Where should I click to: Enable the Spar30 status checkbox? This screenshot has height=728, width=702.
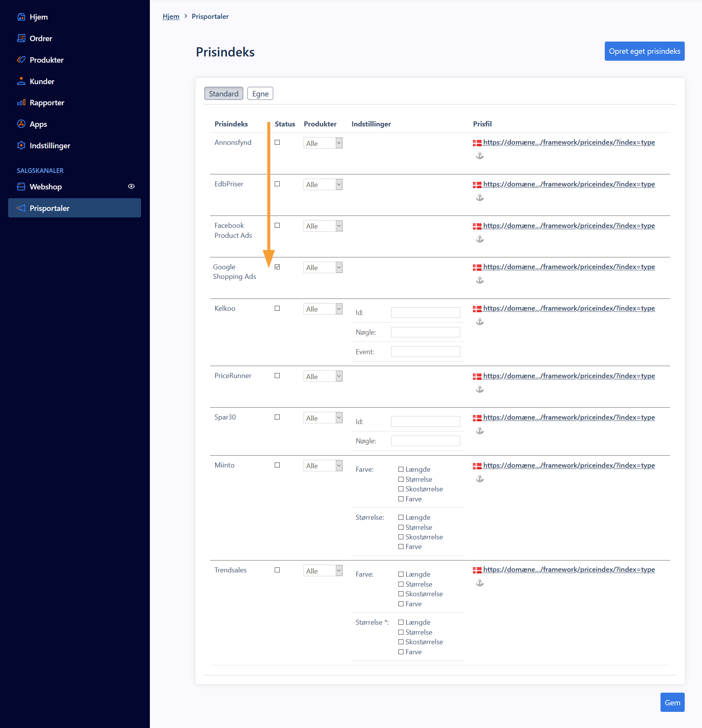tap(277, 417)
